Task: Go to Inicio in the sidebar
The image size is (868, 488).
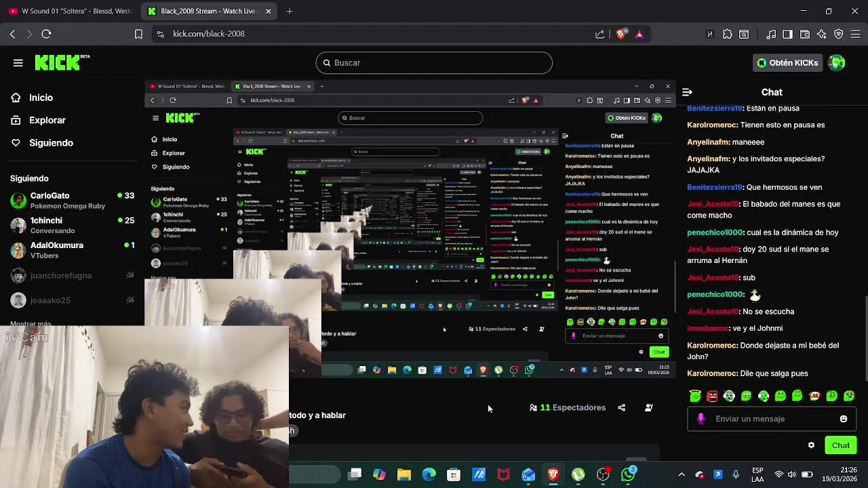Action: point(32,98)
